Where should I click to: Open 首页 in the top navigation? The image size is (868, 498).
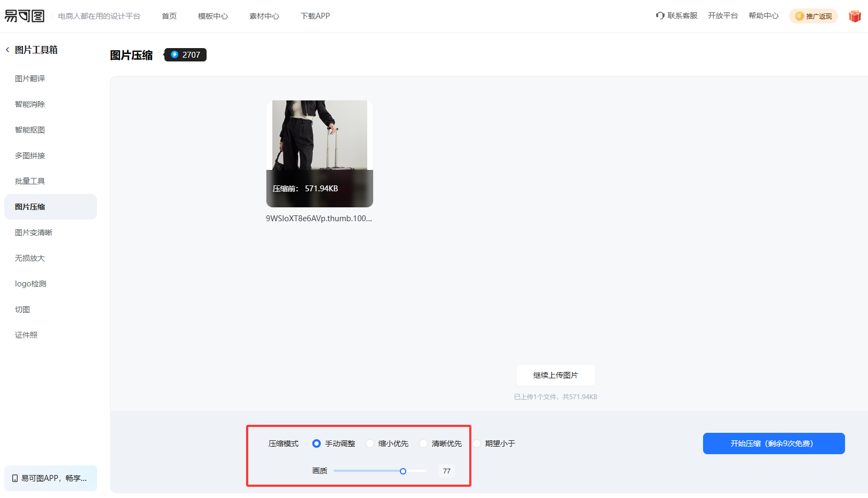(x=169, y=16)
